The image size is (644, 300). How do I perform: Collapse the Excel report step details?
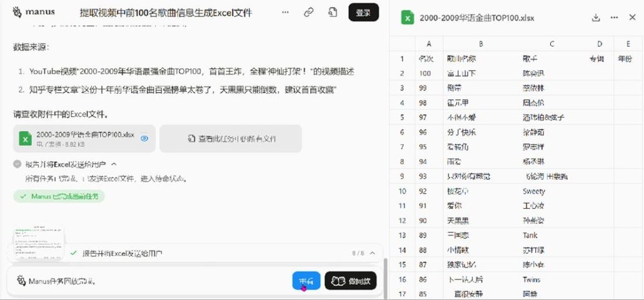114,164
